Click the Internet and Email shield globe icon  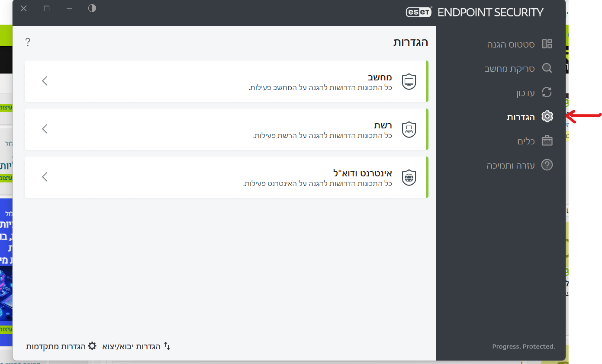click(x=409, y=177)
